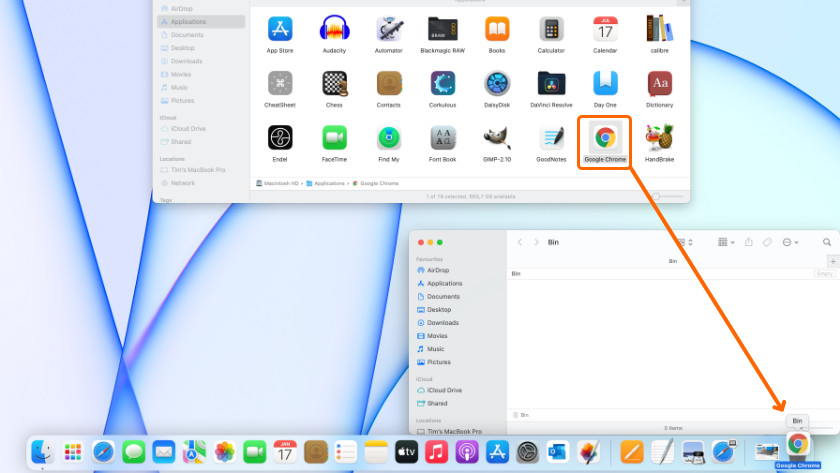Select the Bin tab in the tab bar
The image size is (840, 473).
(672, 261)
